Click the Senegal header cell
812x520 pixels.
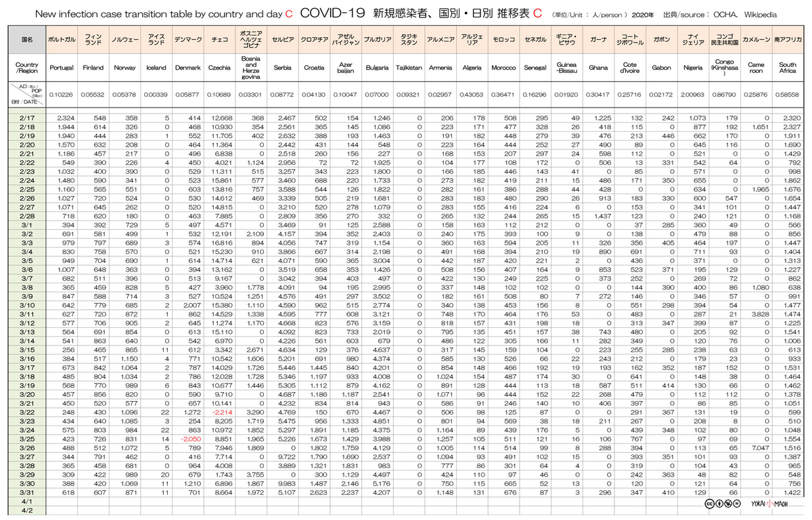(x=535, y=68)
